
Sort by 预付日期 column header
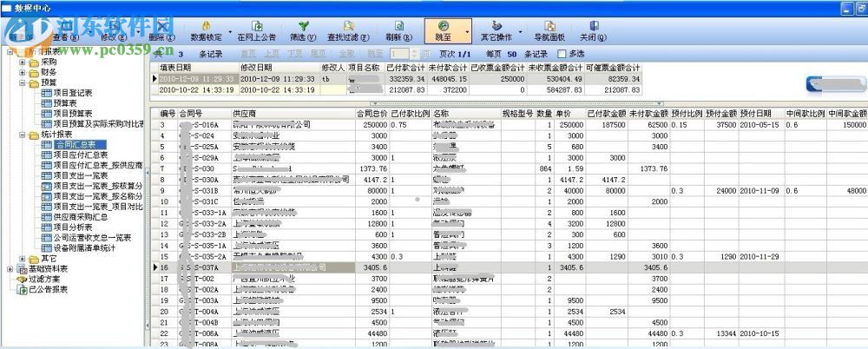760,114
